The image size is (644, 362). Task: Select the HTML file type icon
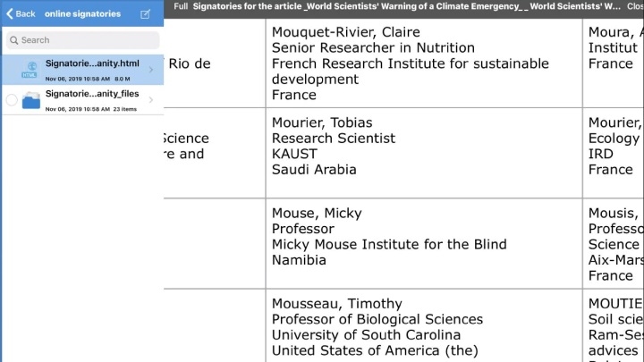[x=30, y=70]
